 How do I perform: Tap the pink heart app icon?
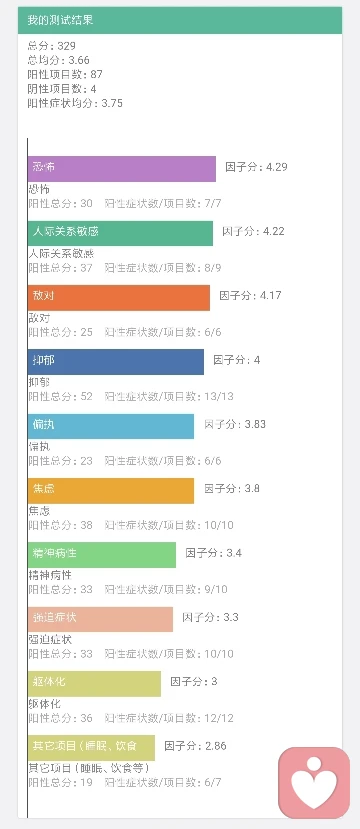coord(314,782)
